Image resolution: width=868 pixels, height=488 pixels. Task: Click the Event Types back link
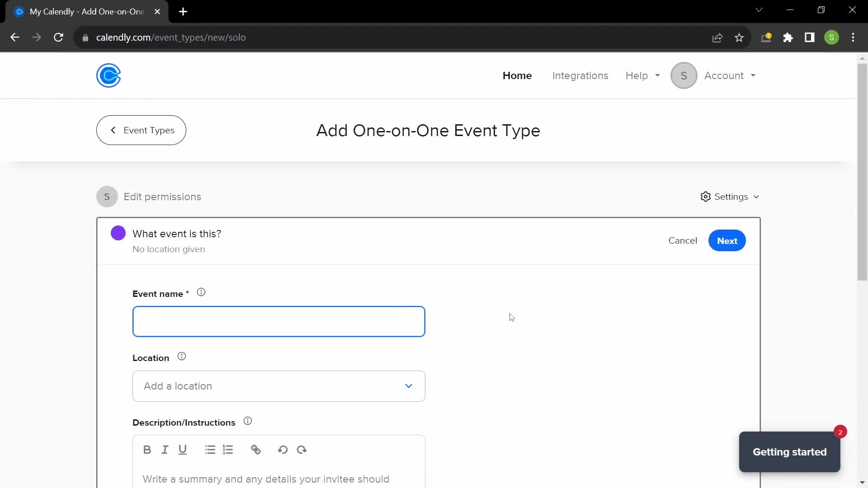pos(142,130)
